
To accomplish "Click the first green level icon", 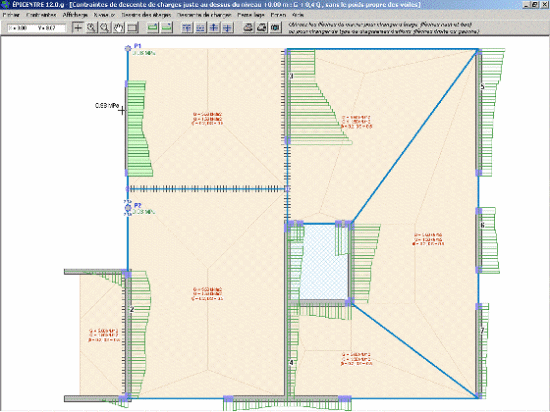I will coord(153,27).
